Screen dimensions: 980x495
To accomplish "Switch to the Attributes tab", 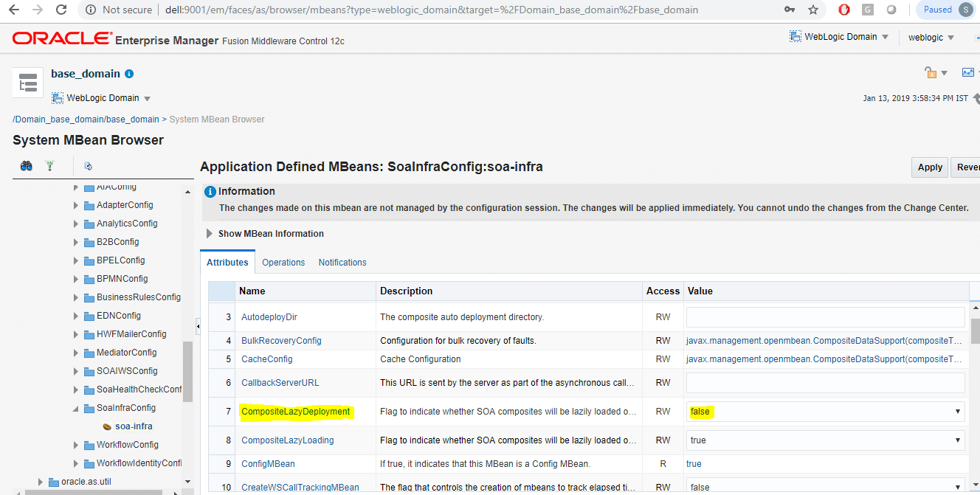I will (x=227, y=262).
